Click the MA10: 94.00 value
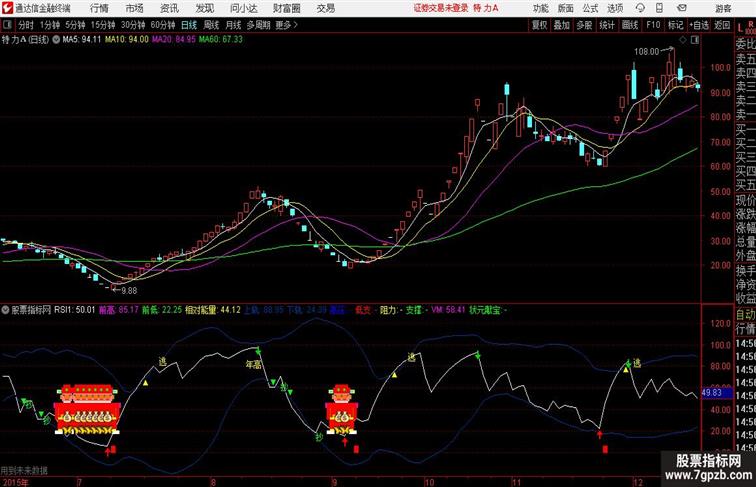 click(x=126, y=40)
